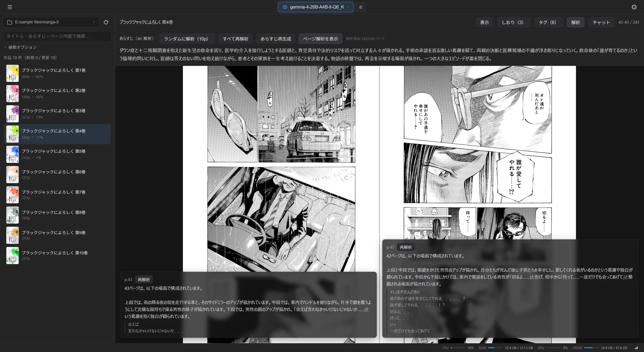Click the p.43 label in analysis panel
This screenshot has width=644, height=352.
(128, 280)
